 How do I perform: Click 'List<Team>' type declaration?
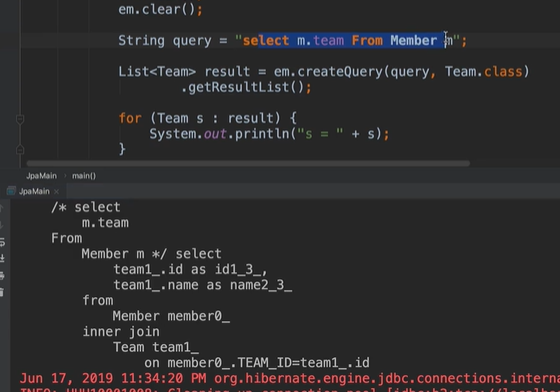point(157,72)
